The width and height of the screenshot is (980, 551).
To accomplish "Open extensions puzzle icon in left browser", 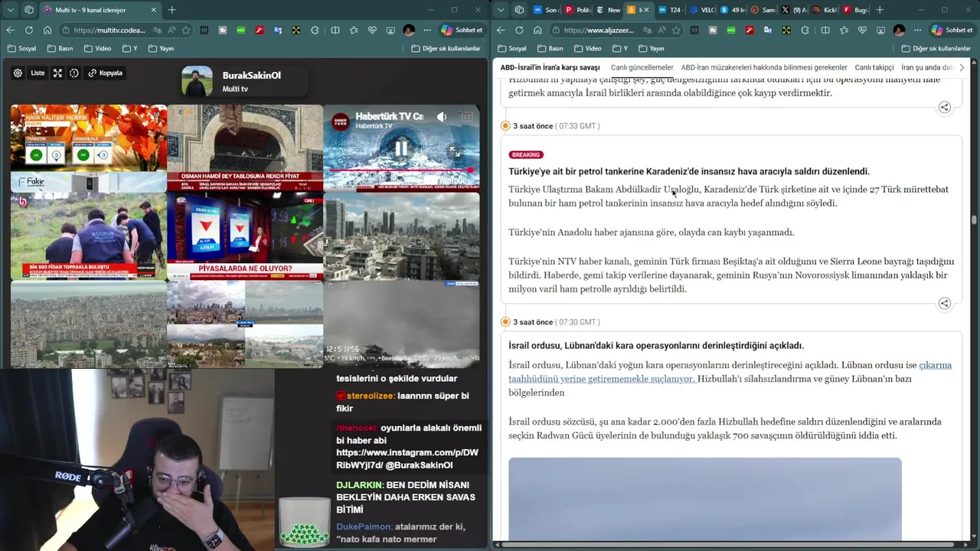I will tap(315, 31).
